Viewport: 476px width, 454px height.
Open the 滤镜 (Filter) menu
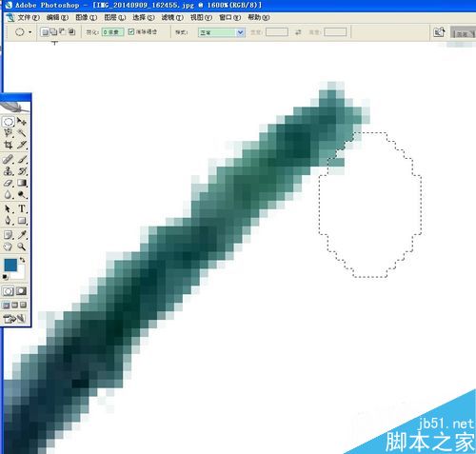point(172,17)
